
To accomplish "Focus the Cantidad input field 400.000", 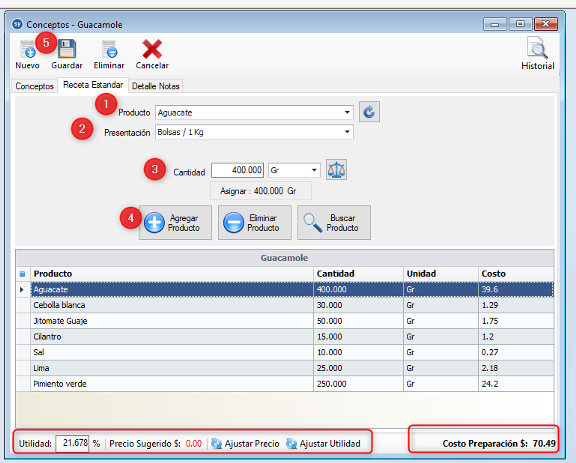I will pos(237,170).
